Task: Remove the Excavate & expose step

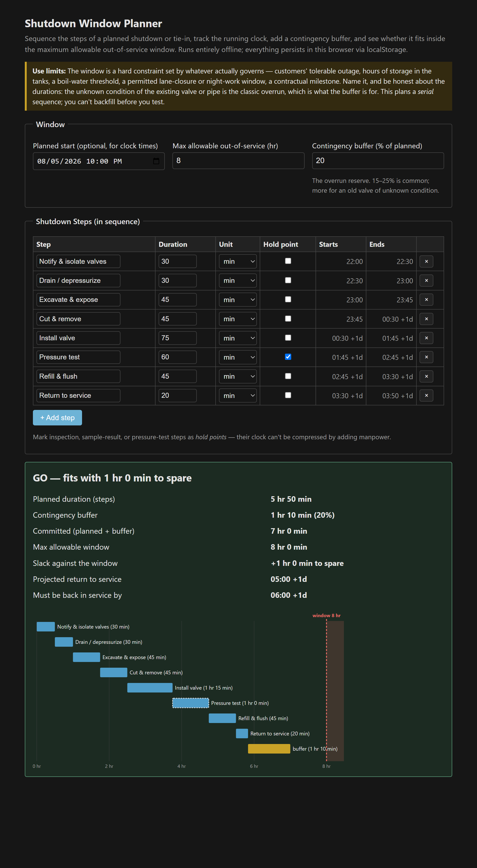Action: pyautogui.click(x=426, y=300)
